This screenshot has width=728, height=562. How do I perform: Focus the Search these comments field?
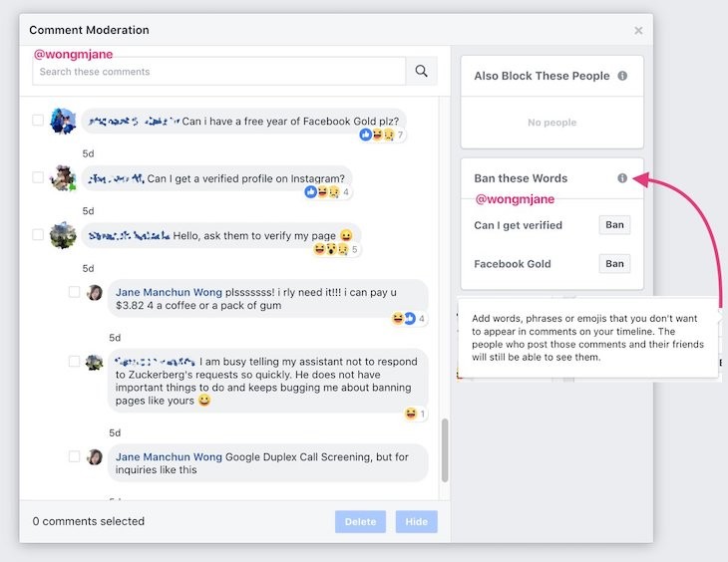click(x=218, y=71)
